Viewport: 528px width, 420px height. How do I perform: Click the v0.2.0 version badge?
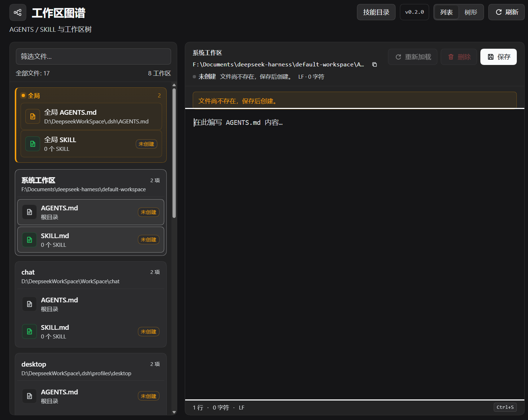(x=414, y=12)
